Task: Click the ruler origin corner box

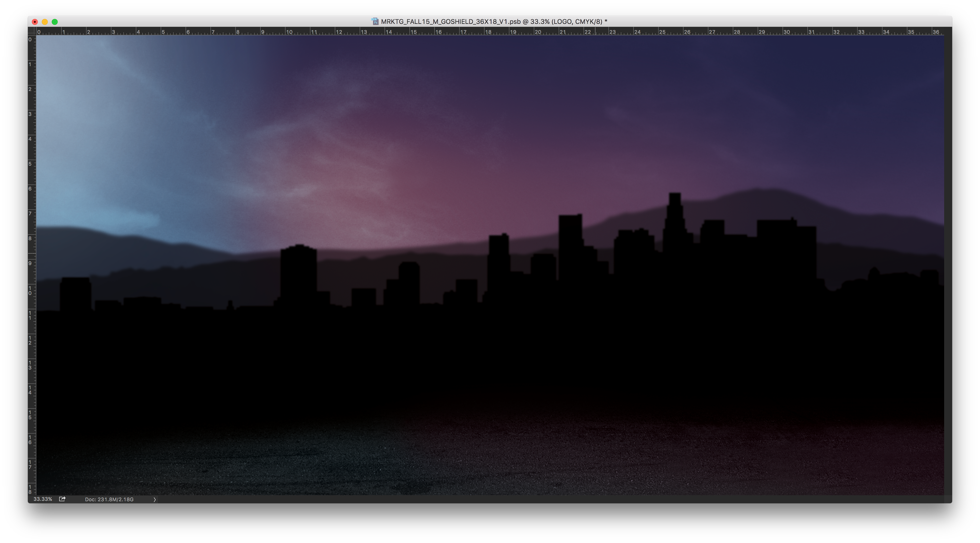Action: (32, 31)
